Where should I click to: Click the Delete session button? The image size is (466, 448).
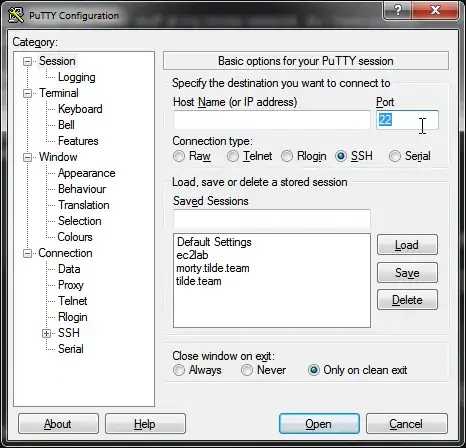click(407, 300)
